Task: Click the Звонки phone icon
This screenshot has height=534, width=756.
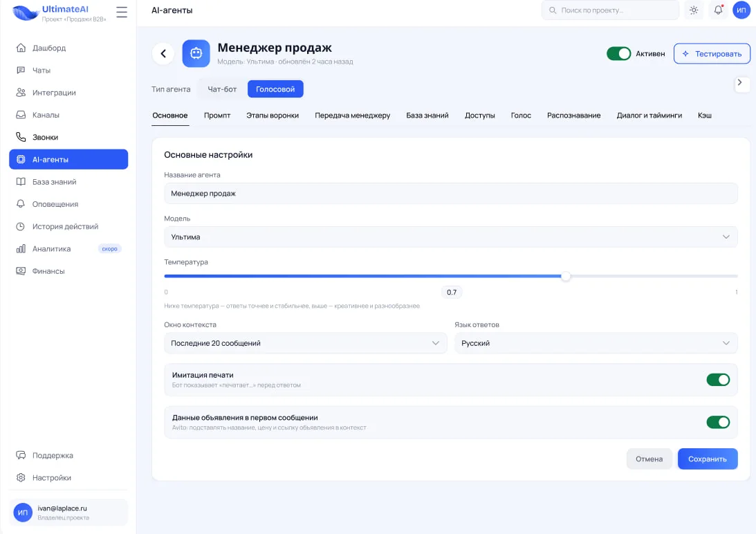Action: pos(21,137)
